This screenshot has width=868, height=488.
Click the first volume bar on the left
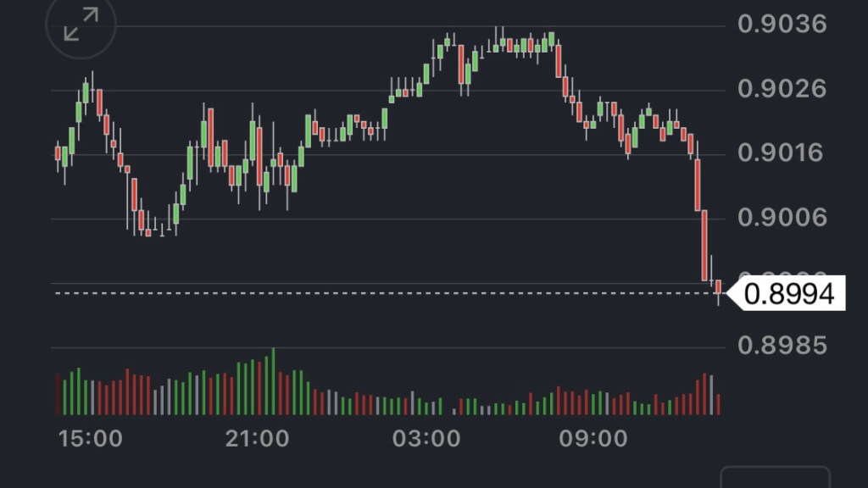[x=58, y=394]
